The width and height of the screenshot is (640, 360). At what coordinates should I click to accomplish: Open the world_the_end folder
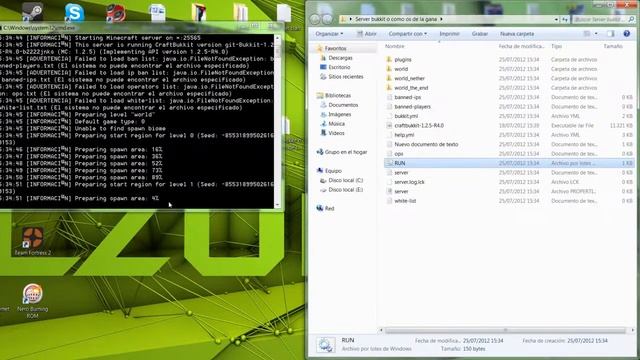[411, 88]
